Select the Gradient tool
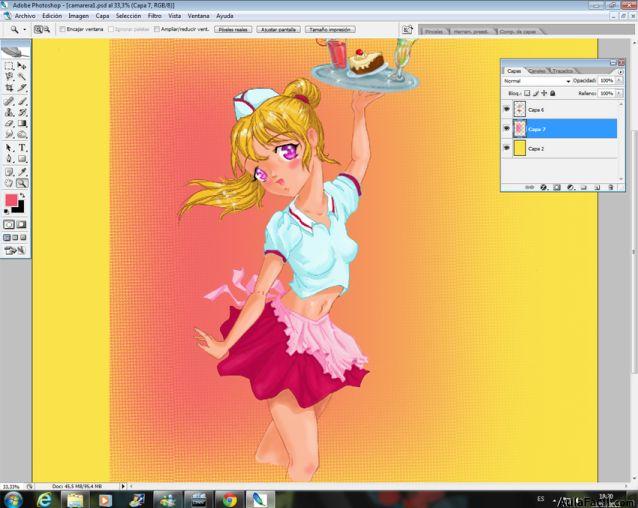 [22, 123]
